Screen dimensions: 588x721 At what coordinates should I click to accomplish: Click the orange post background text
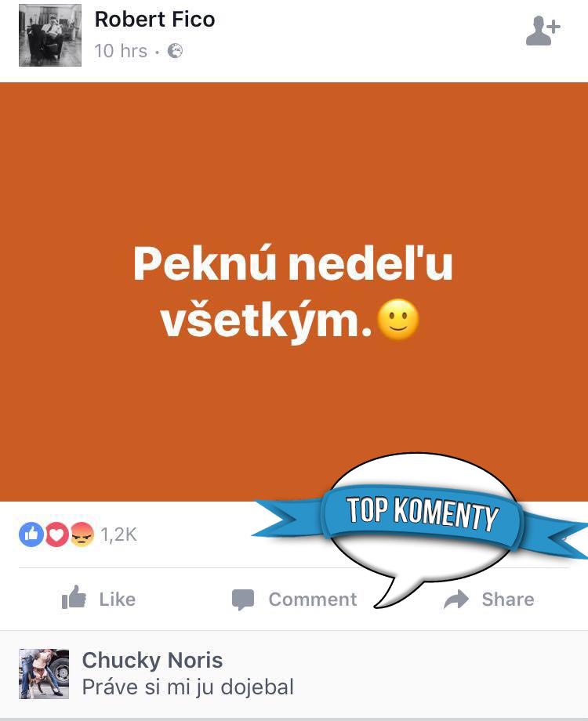(x=293, y=292)
